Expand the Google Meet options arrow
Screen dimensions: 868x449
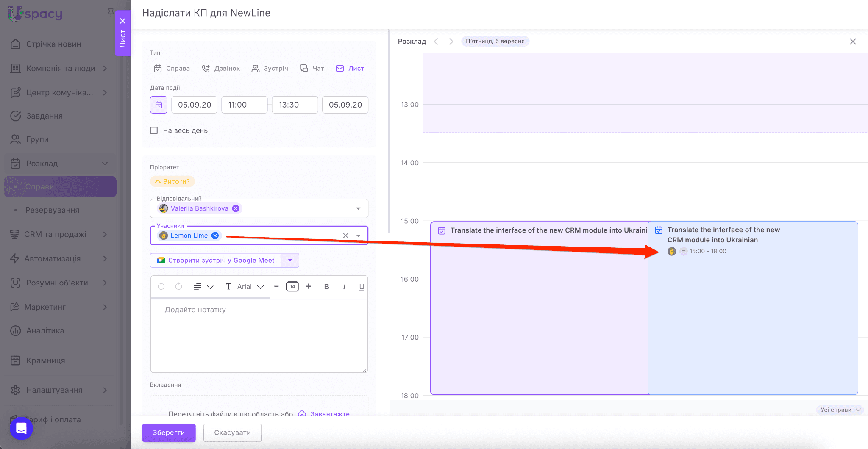(290, 260)
